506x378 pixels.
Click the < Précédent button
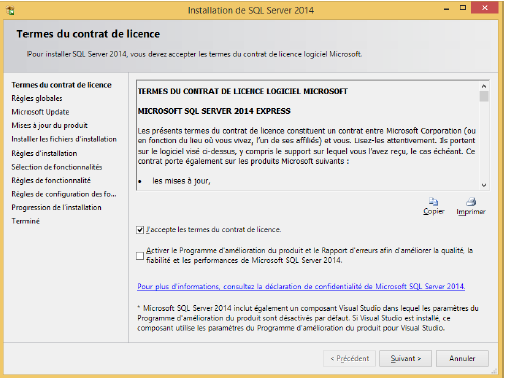(x=349, y=358)
